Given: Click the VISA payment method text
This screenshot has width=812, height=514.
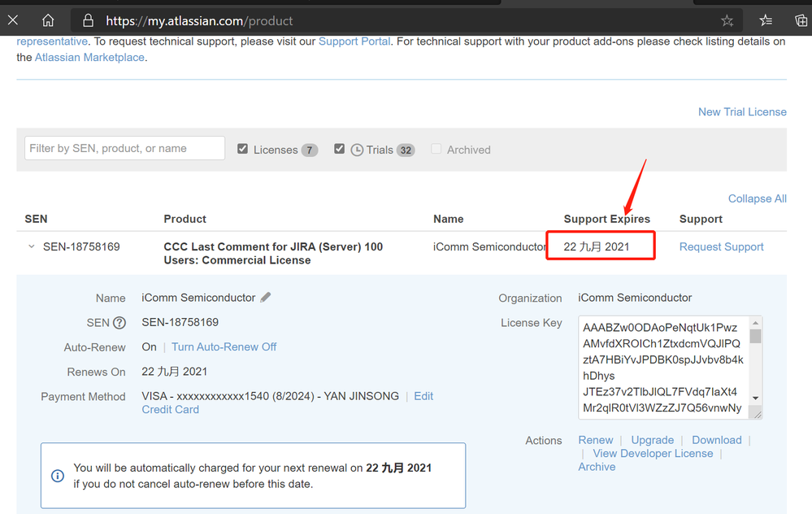Looking at the screenshot, I should [x=271, y=396].
